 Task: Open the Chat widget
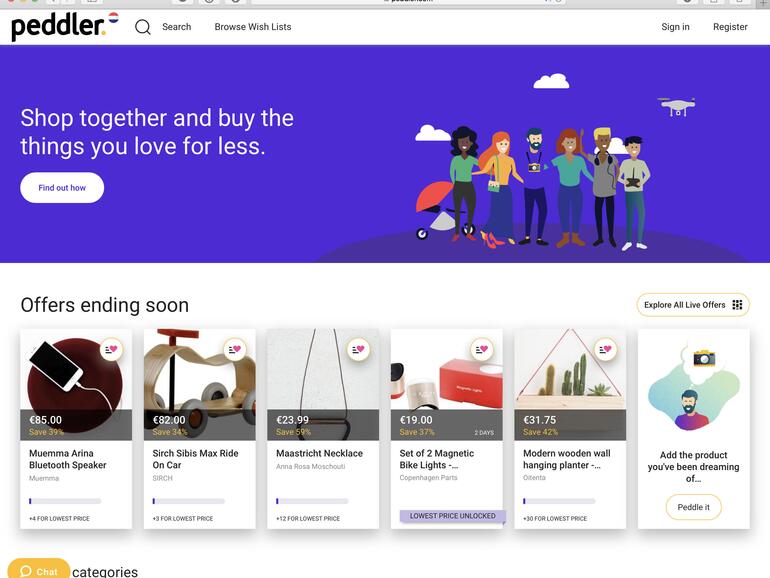[39, 571]
